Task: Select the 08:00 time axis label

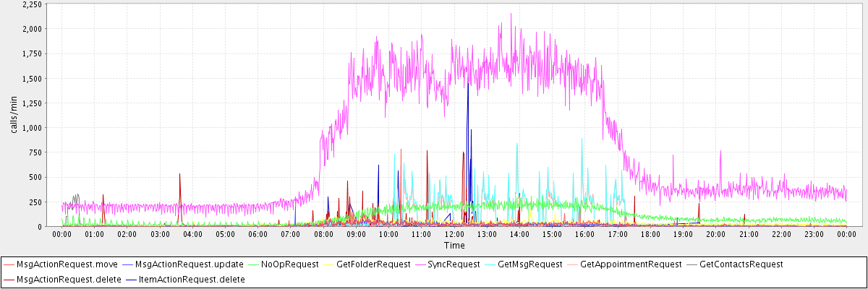Action: 323,234
